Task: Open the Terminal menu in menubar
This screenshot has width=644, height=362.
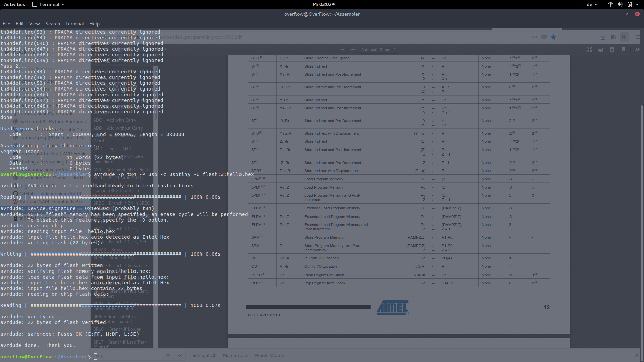Action: click(x=74, y=24)
